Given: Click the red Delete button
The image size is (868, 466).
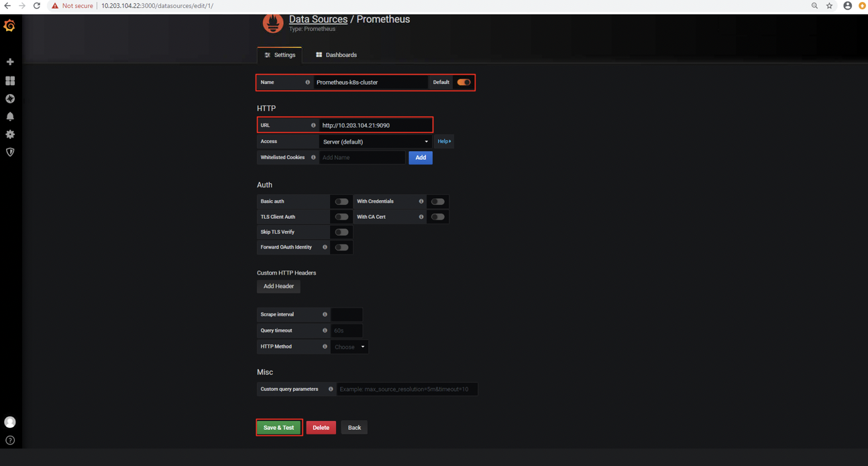Looking at the screenshot, I should click(x=321, y=428).
